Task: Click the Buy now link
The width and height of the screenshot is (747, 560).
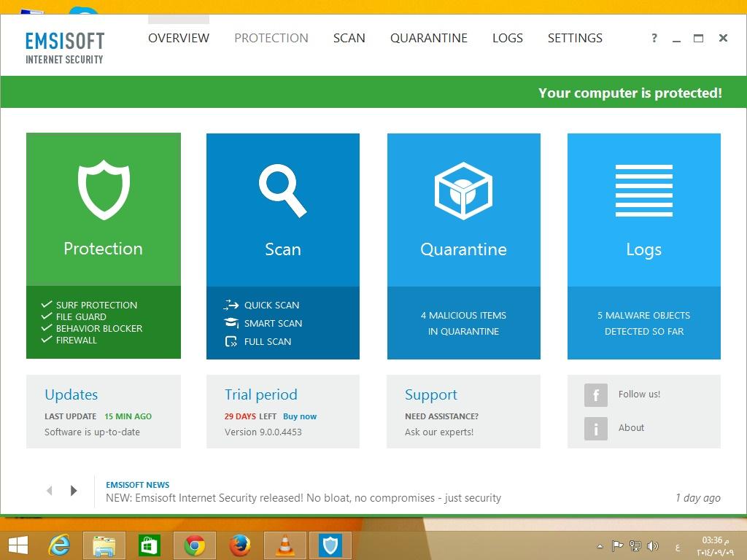Action: (x=300, y=416)
